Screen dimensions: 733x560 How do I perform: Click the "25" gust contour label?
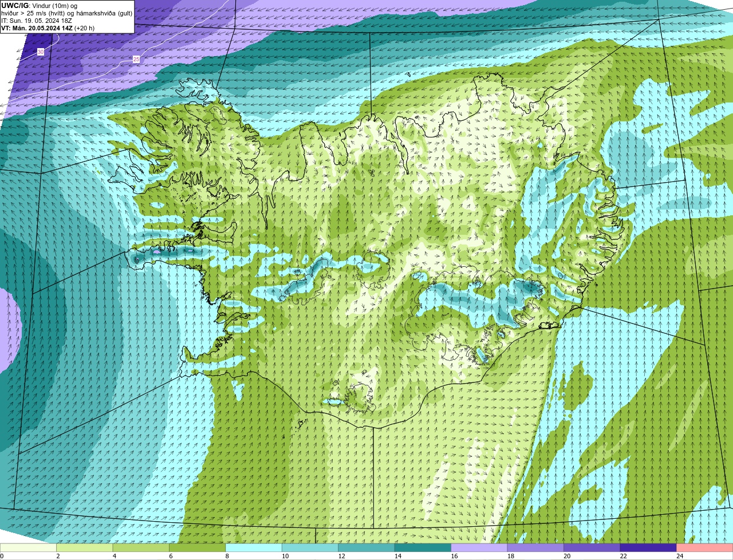coord(136,59)
